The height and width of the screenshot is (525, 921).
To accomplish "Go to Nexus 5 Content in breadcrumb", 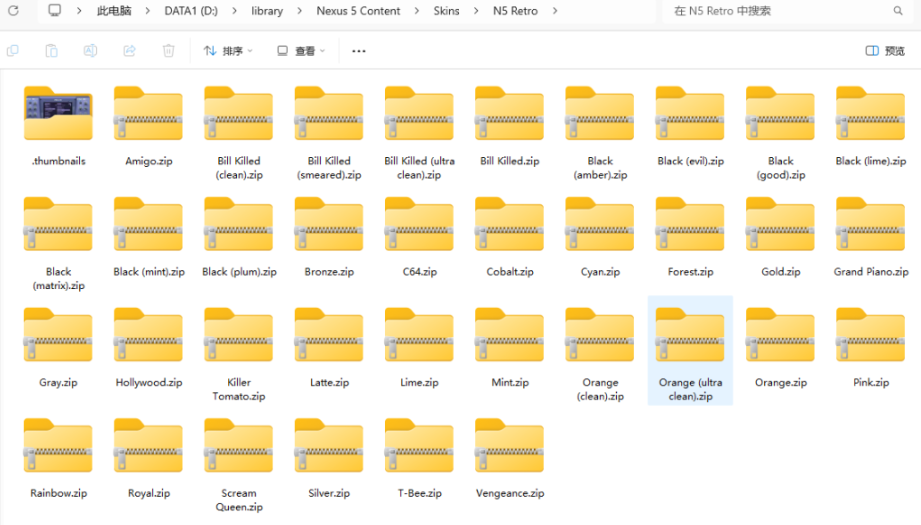I will (x=358, y=11).
